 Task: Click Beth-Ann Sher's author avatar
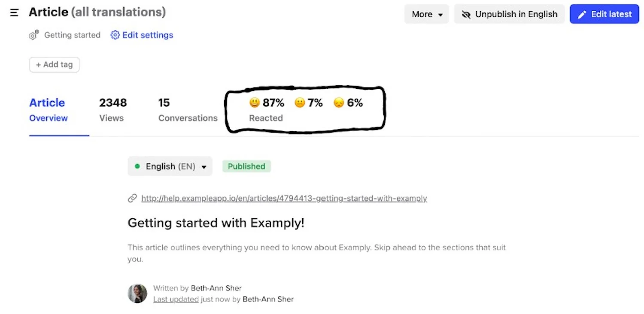(x=137, y=294)
